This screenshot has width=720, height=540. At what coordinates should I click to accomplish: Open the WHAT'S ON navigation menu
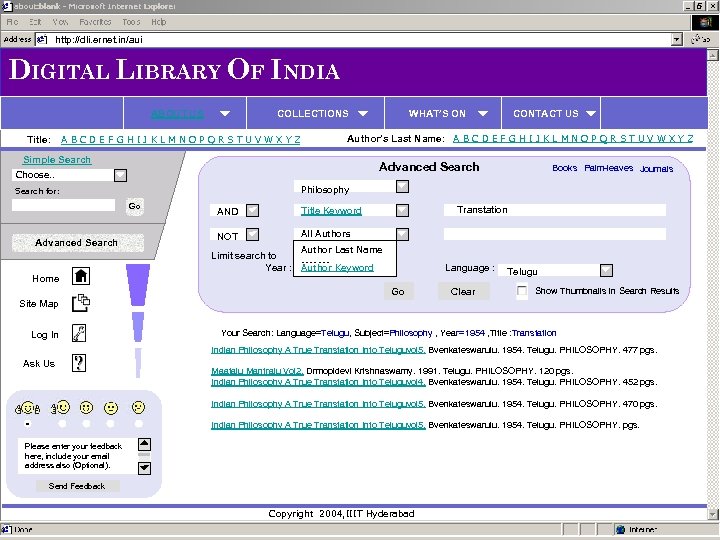(x=437, y=113)
